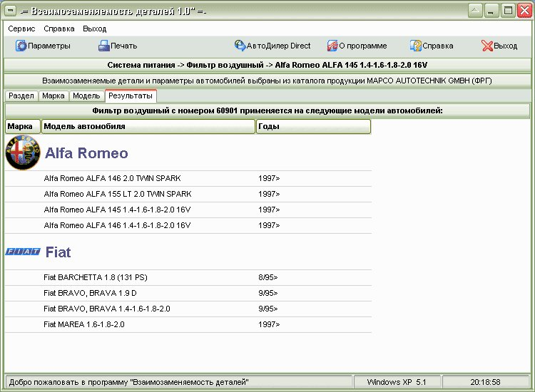Select the Результаты tab

coord(131,96)
